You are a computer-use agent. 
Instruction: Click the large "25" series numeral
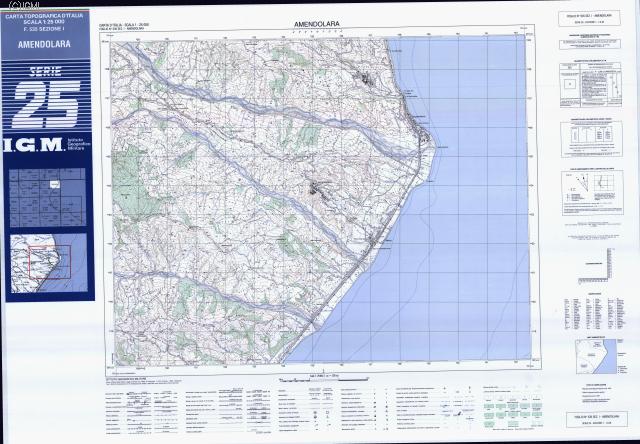coord(47,104)
